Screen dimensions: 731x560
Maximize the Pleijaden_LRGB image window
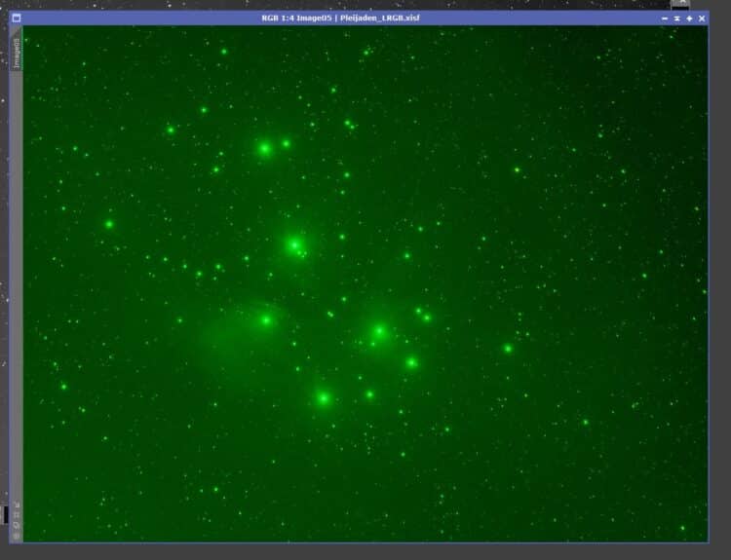pyautogui.click(x=689, y=19)
